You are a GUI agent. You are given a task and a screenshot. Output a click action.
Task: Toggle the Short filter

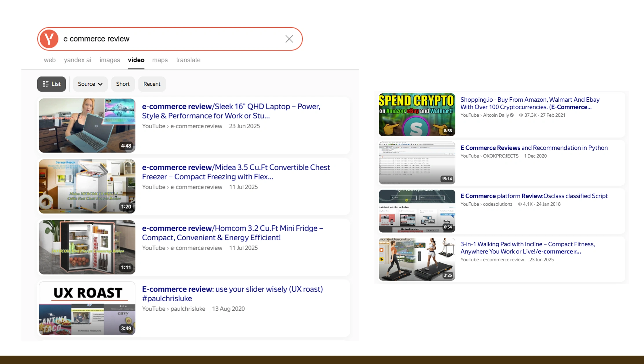coord(123,84)
